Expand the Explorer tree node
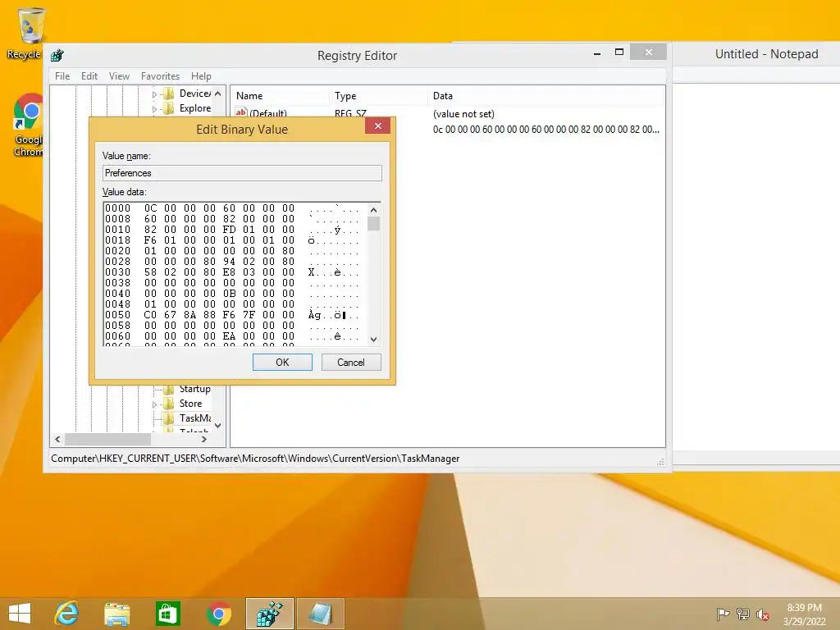 pos(154,109)
